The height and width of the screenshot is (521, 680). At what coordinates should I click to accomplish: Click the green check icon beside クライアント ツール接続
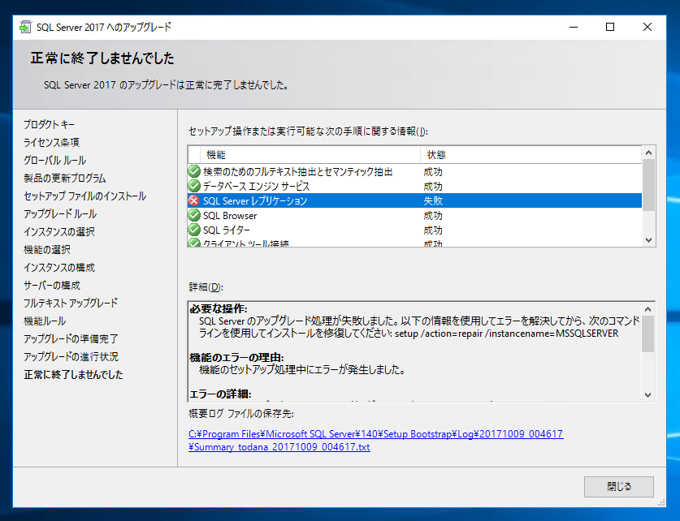point(194,243)
